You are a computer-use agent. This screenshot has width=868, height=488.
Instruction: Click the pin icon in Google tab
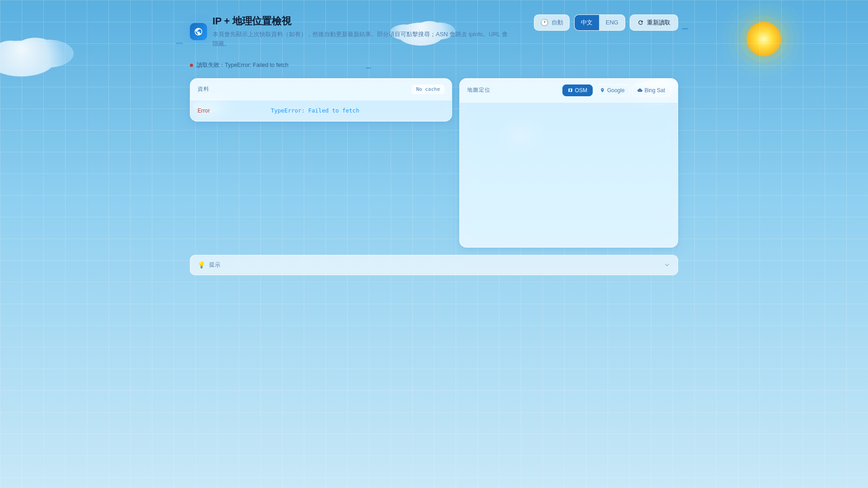pyautogui.click(x=602, y=90)
